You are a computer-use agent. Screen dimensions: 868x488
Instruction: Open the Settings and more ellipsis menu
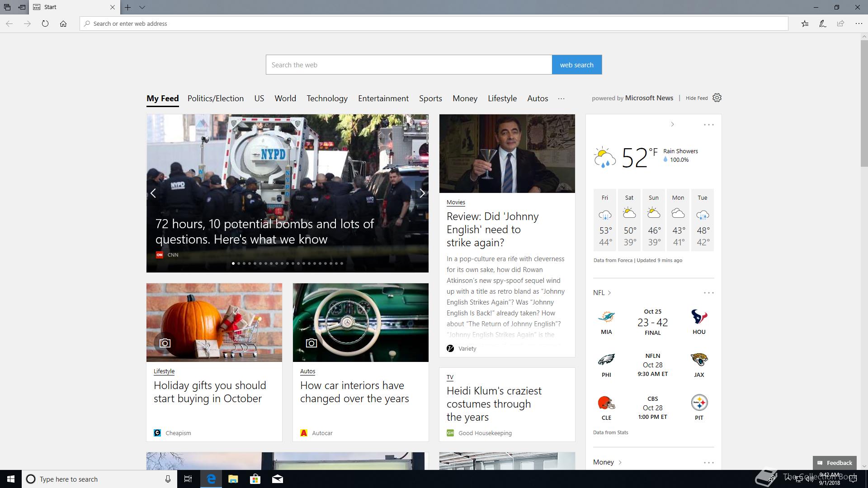[x=859, y=23]
